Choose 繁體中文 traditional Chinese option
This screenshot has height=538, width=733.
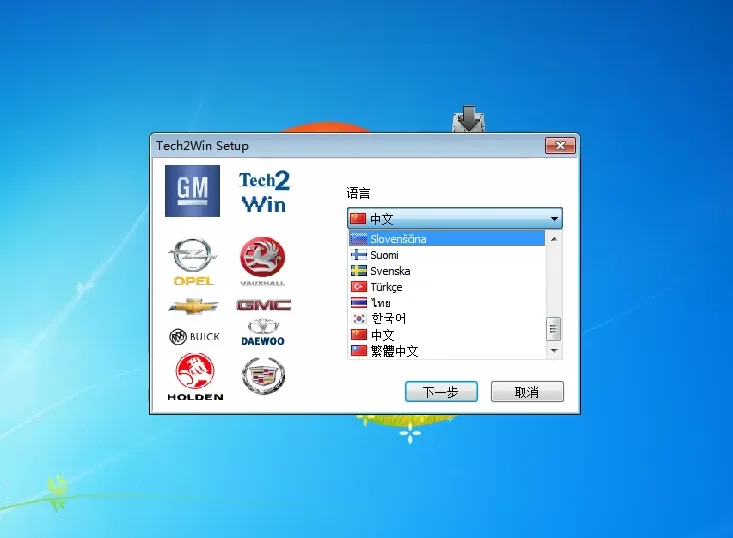pyautogui.click(x=447, y=351)
